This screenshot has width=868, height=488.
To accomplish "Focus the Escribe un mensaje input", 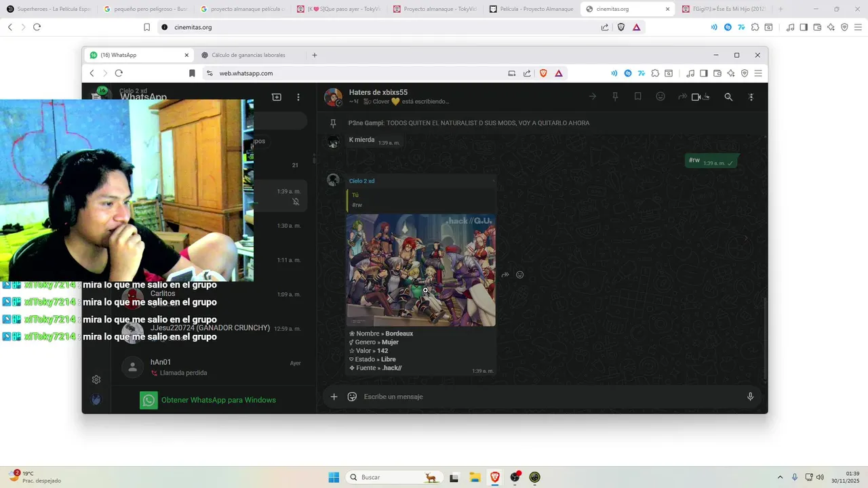I will coord(549,396).
